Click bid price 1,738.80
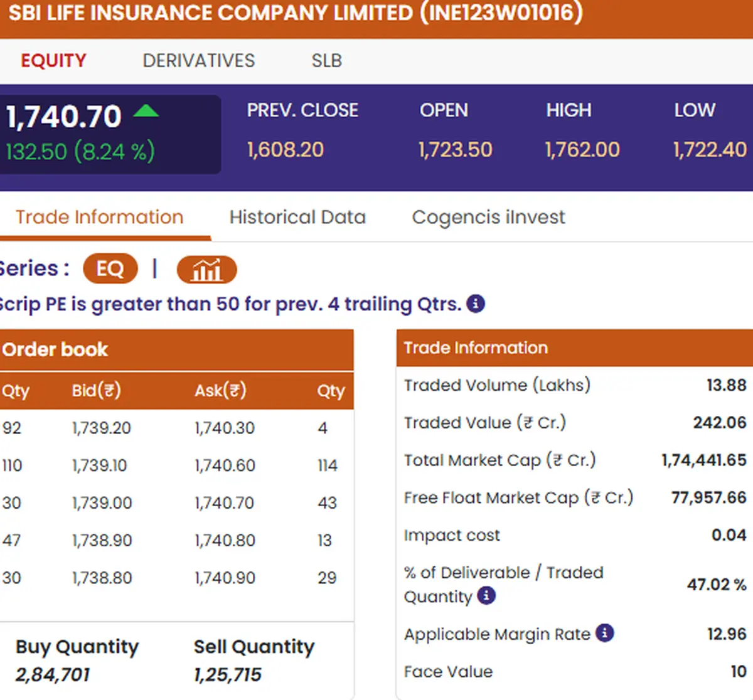This screenshot has height=700, width=753. point(102,578)
